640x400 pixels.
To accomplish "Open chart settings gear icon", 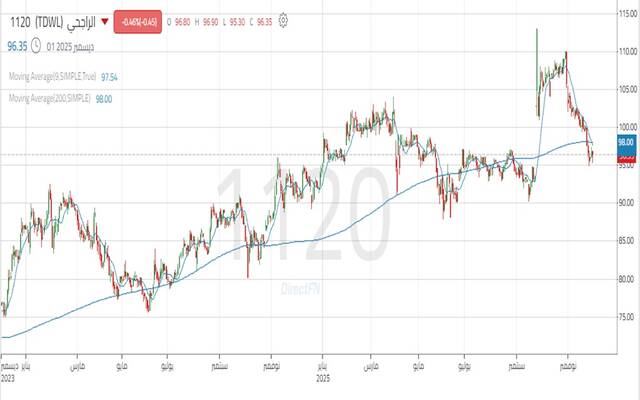I will coord(285,20).
